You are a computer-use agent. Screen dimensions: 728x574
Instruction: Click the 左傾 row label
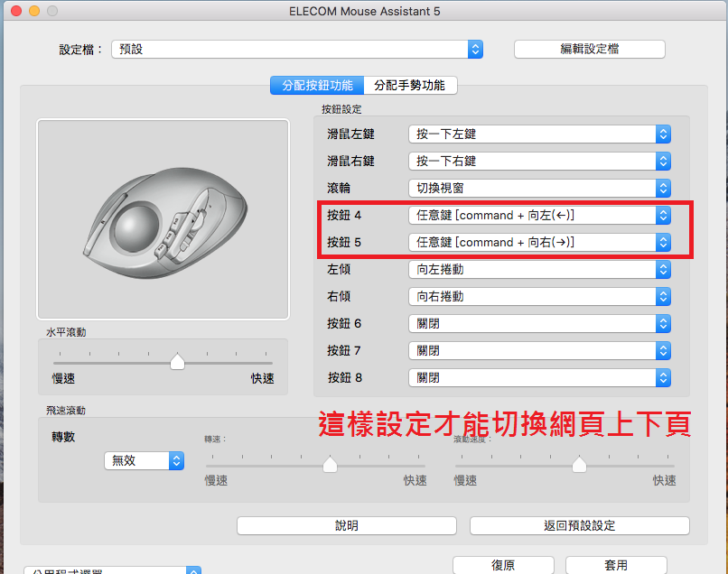[339, 270]
